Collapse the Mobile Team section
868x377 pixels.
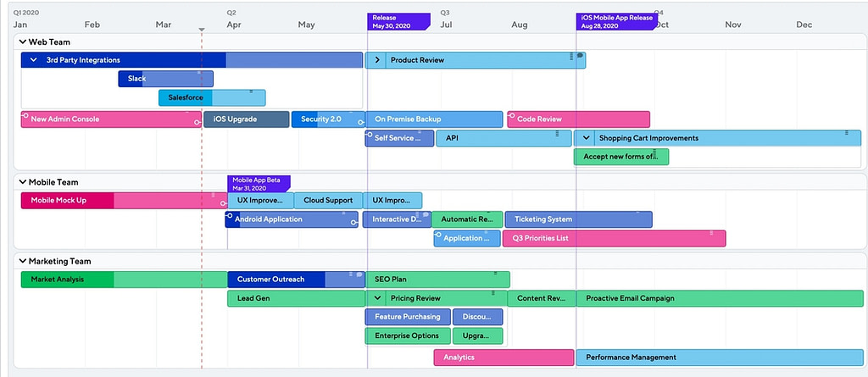click(x=23, y=181)
